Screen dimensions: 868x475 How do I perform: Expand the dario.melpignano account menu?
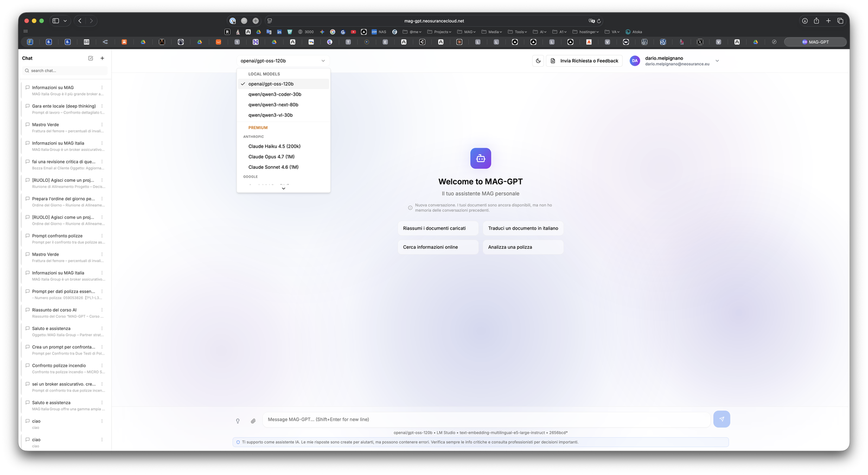point(717,61)
